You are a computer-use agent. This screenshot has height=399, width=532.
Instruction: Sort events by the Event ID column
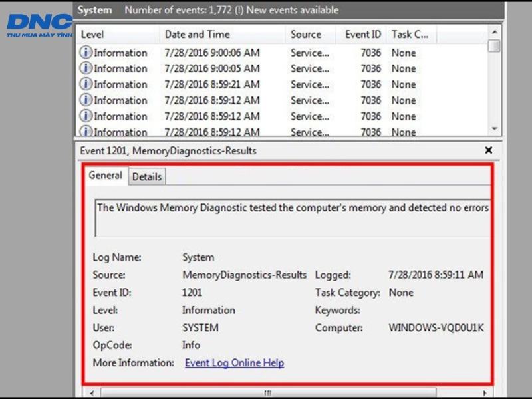click(x=360, y=35)
